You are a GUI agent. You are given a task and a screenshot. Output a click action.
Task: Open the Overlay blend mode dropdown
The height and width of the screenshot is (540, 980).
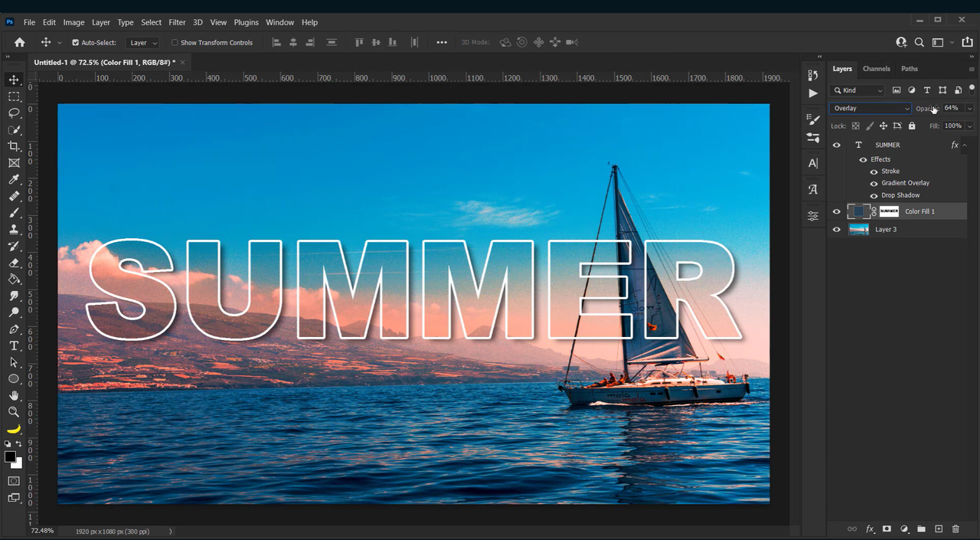click(871, 109)
